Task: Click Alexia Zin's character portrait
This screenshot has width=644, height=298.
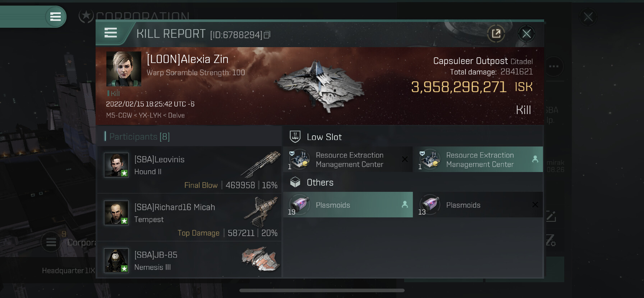Action: click(124, 69)
